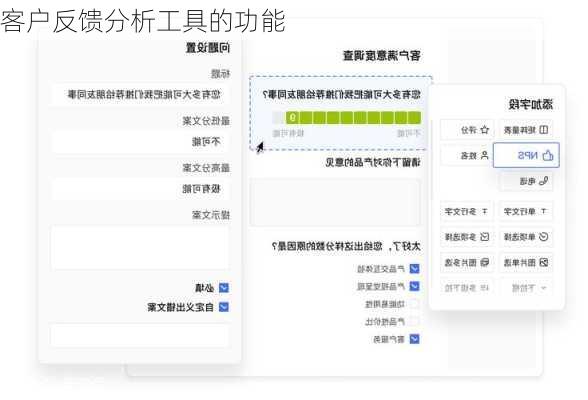
Task: Click the list icon of 多级下拉 field
Action: click(484, 288)
